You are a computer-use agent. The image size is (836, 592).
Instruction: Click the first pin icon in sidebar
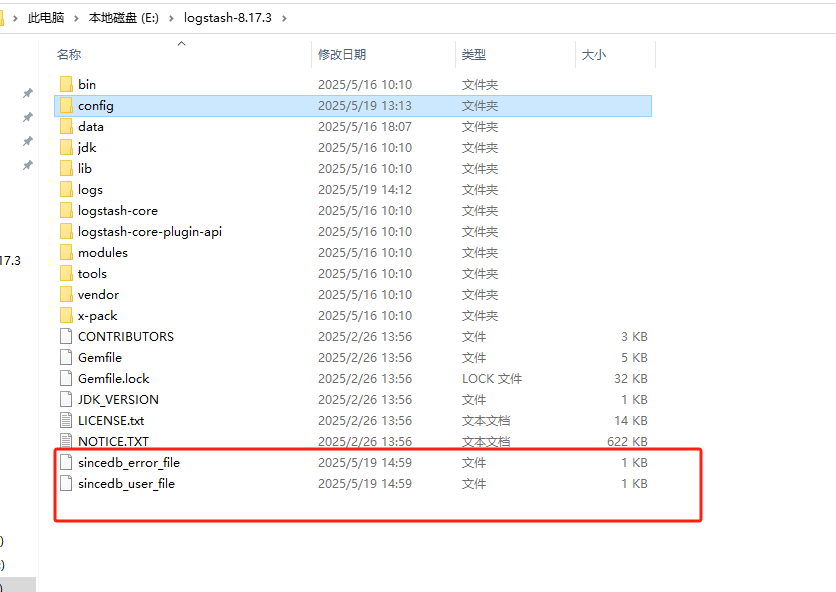(x=28, y=93)
